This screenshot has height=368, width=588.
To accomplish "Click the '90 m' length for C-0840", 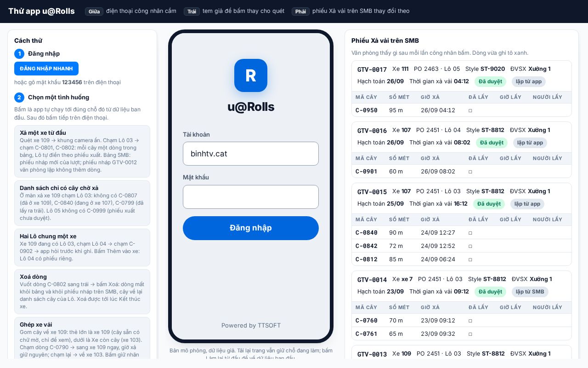I will [396, 233].
